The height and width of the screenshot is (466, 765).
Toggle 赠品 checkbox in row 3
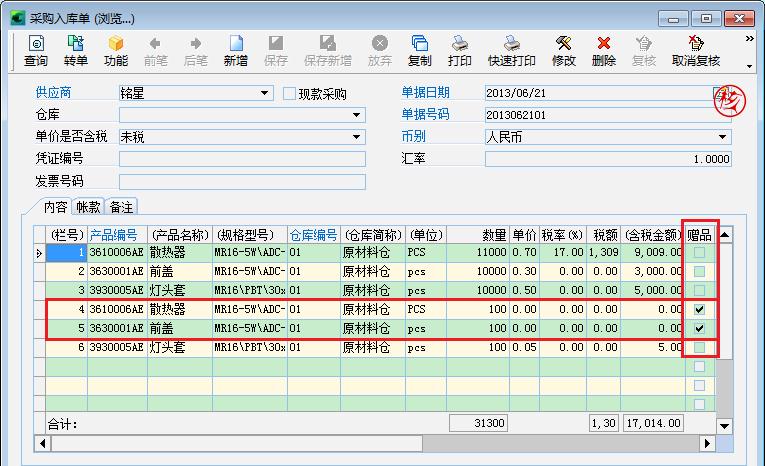pos(699,290)
